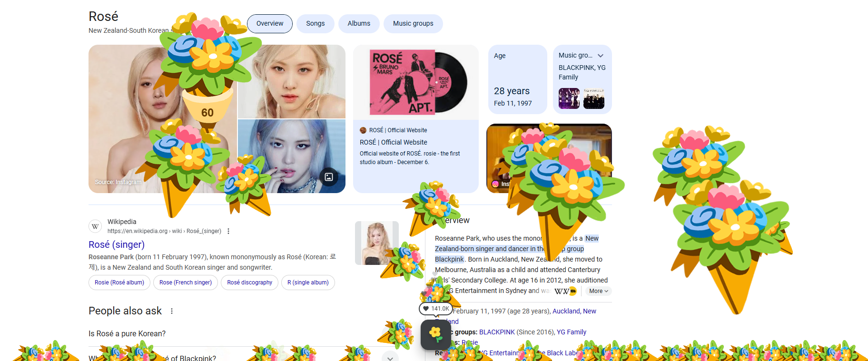868x361 pixels.
Task: Follow the YG Family link
Action: pyautogui.click(x=572, y=332)
